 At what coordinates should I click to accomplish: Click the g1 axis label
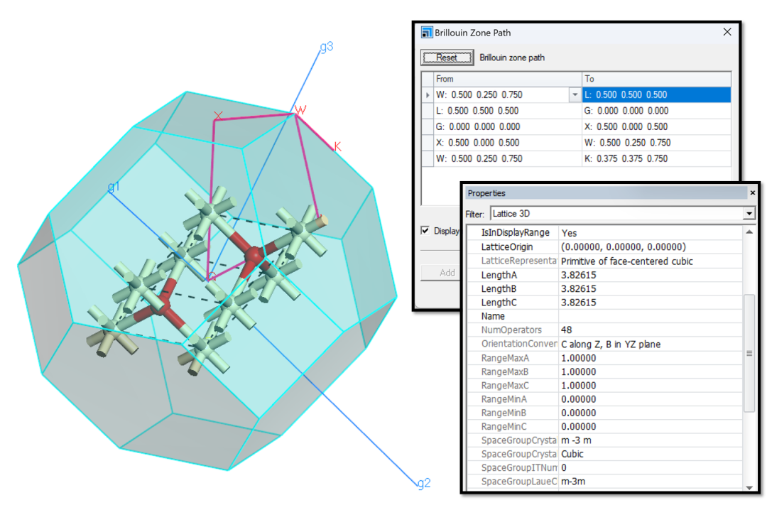[114, 187]
